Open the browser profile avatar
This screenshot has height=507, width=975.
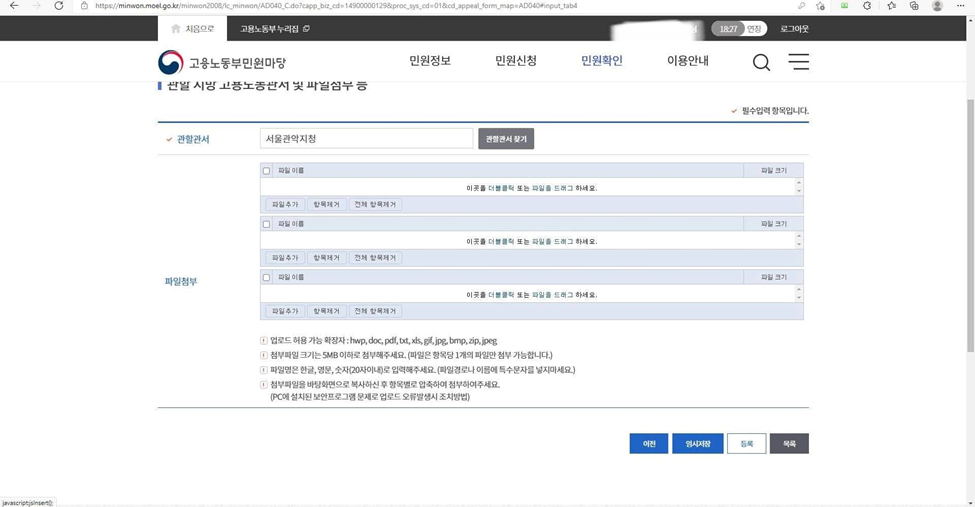[937, 6]
